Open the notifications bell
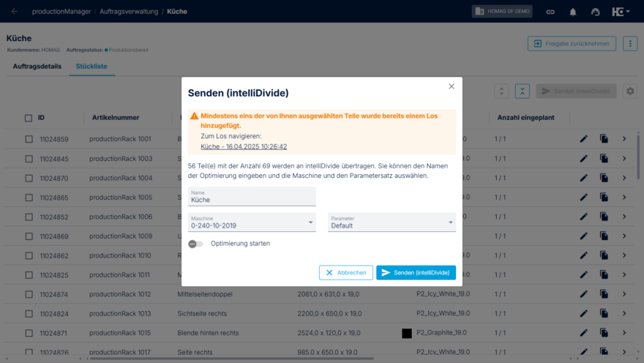The width and height of the screenshot is (644, 363). [573, 12]
